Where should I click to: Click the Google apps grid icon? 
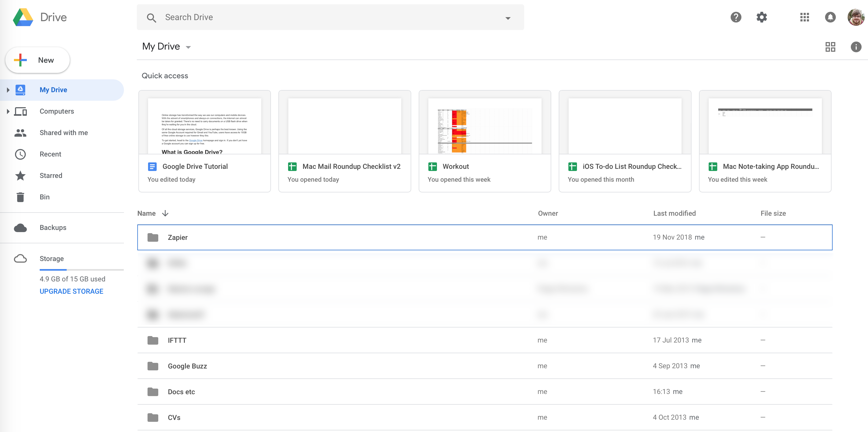coord(804,17)
